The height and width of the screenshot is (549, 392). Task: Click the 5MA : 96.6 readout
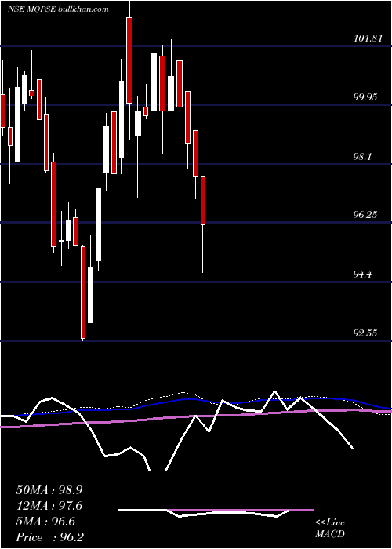[45, 522]
